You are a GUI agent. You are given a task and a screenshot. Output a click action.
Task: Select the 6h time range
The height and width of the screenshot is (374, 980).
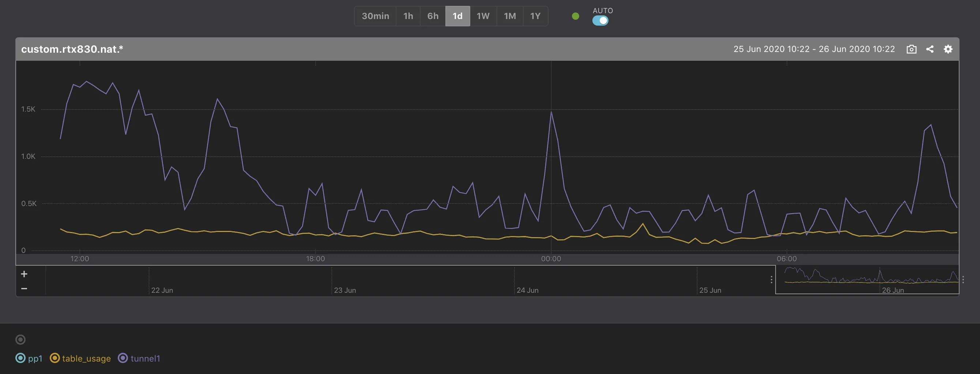tap(433, 16)
